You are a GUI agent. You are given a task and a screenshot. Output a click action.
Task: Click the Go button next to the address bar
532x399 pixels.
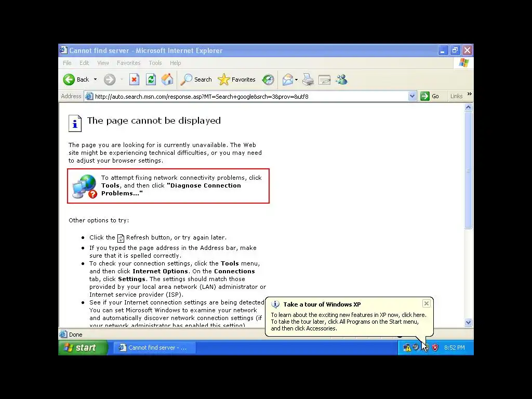pos(430,96)
